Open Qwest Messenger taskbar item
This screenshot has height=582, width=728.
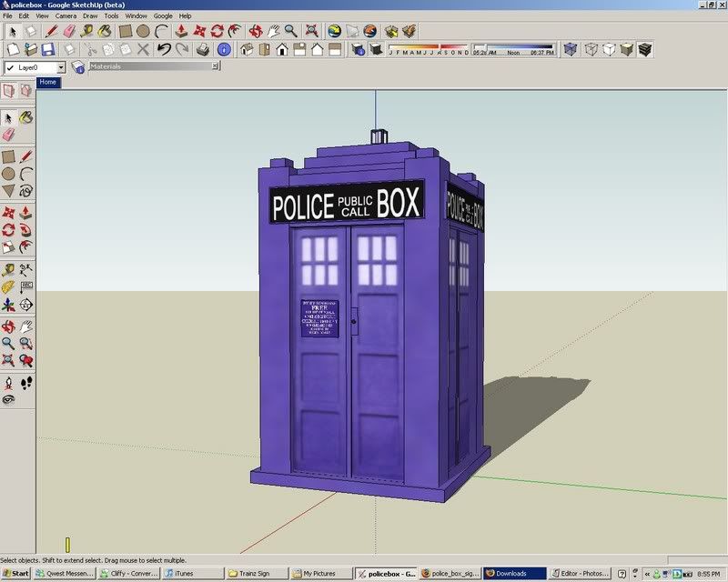pyautogui.click(x=65, y=574)
